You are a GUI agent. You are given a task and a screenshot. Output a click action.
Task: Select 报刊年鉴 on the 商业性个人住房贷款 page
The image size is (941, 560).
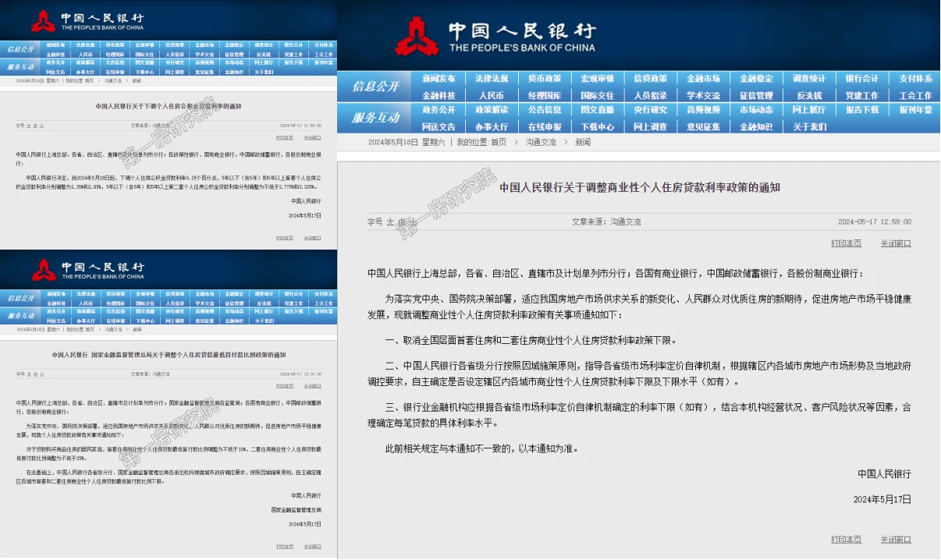915,110
